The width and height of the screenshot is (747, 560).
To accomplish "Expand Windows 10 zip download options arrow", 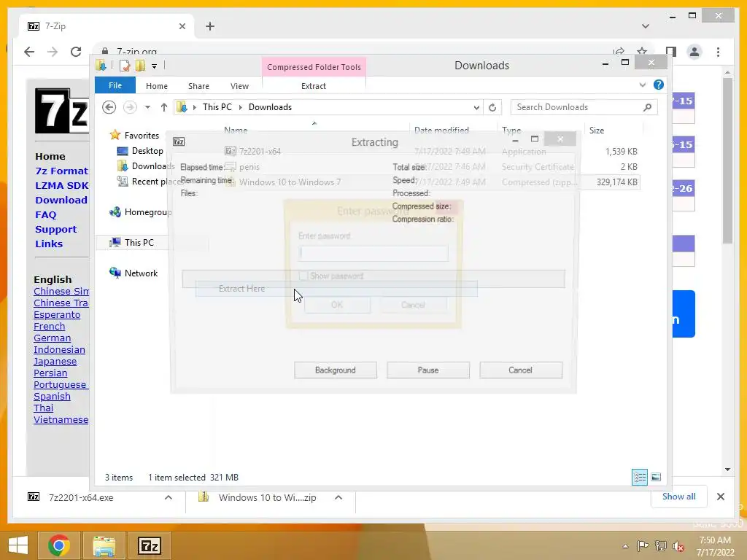I will 338,497.
